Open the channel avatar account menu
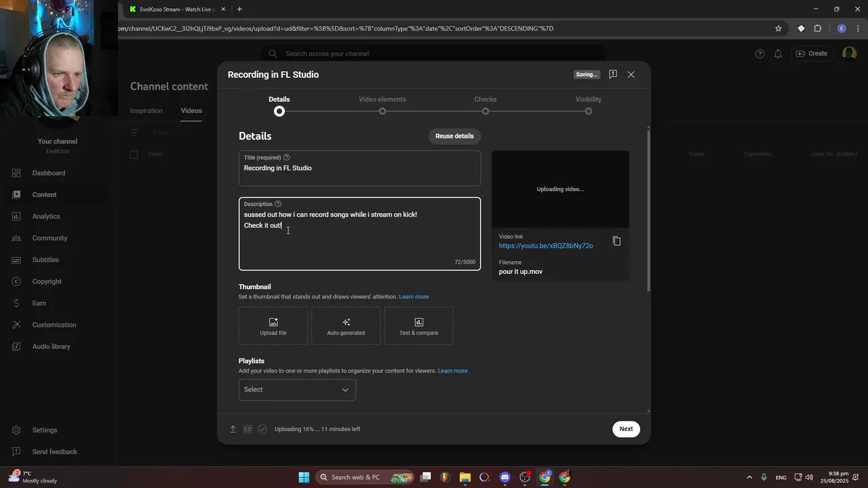Screen dimensions: 868x488 tap(849, 54)
